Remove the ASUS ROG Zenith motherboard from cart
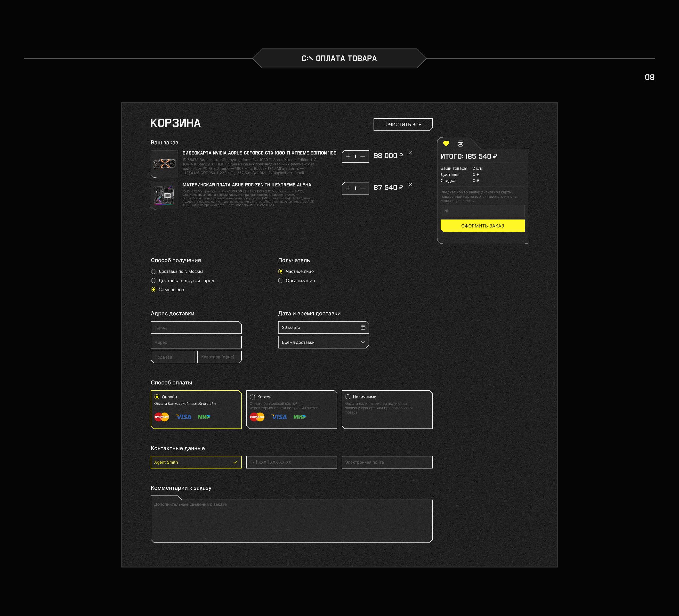This screenshot has height=616, width=679. pos(410,185)
